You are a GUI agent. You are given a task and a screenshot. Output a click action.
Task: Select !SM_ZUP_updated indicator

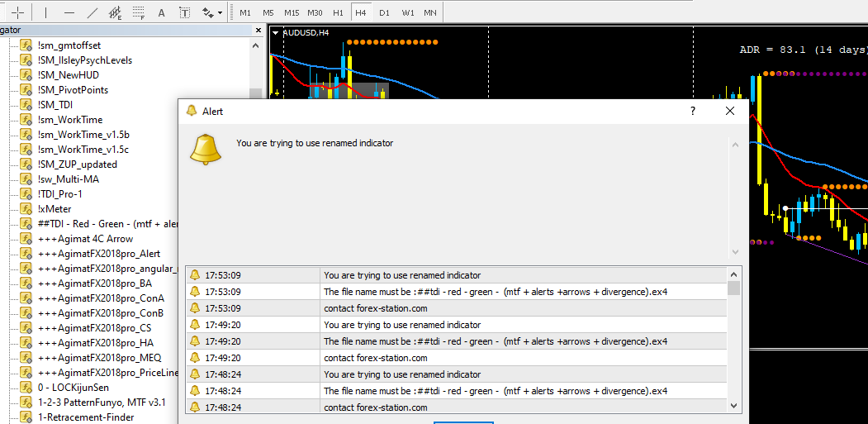click(78, 164)
